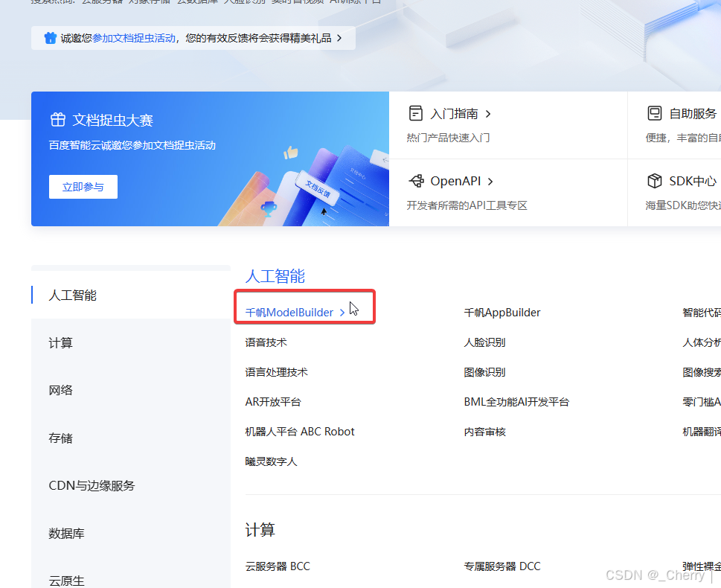The image size is (721, 588).
Task: Click the 自助服务 icon
Action: coord(654,113)
